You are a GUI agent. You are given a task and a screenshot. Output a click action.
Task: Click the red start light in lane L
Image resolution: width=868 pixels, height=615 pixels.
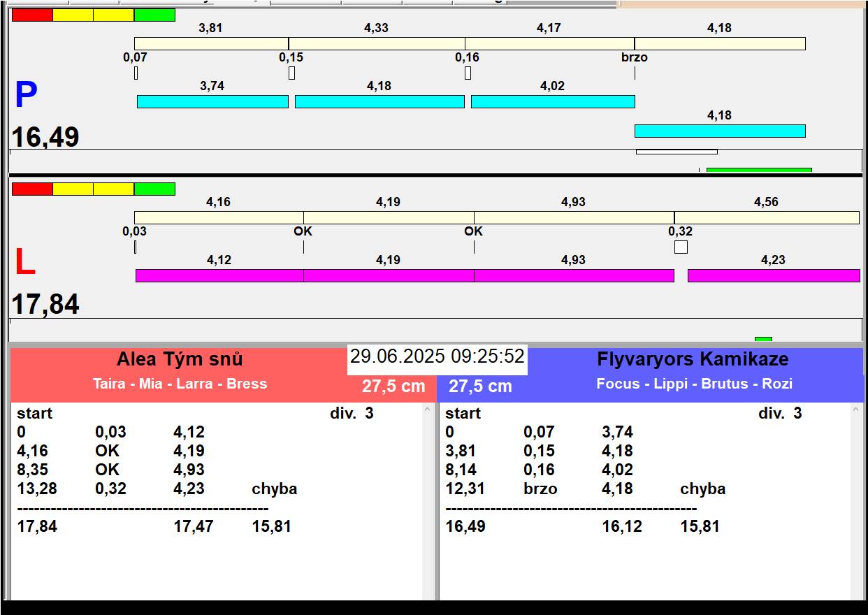pyautogui.click(x=32, y=189)
